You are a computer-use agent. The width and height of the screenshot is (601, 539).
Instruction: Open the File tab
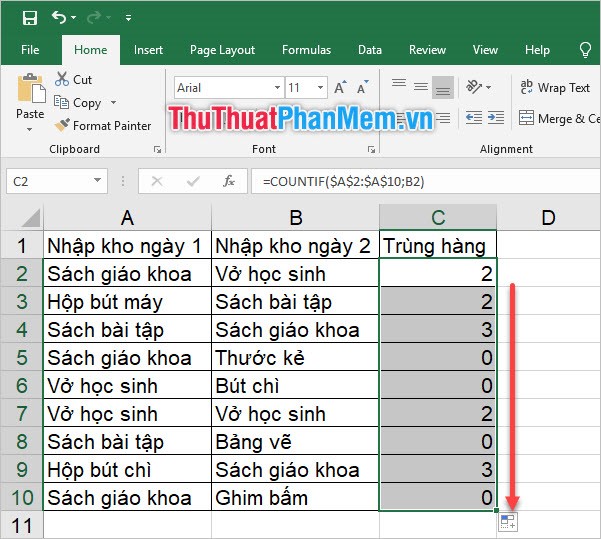click(30, 50)
